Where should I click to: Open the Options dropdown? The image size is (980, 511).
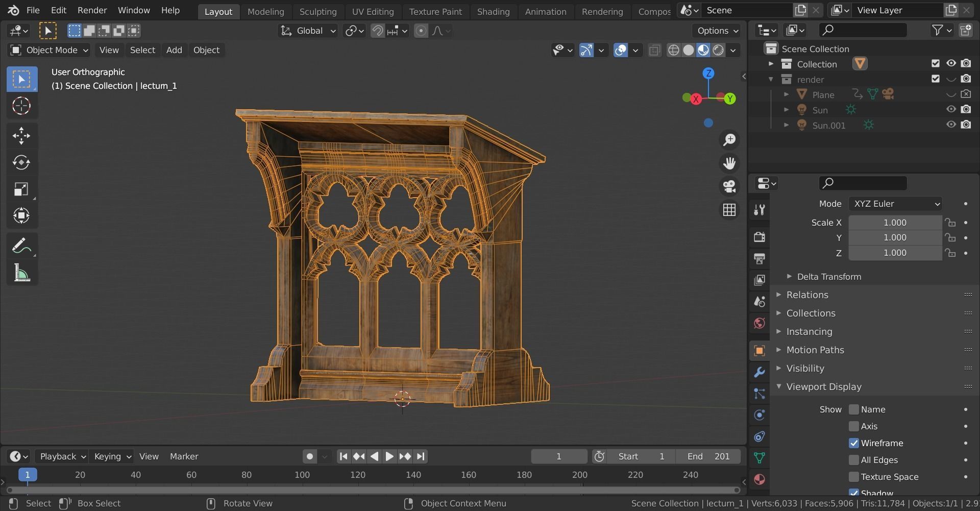pyautogui.click(x=717, y=31)
